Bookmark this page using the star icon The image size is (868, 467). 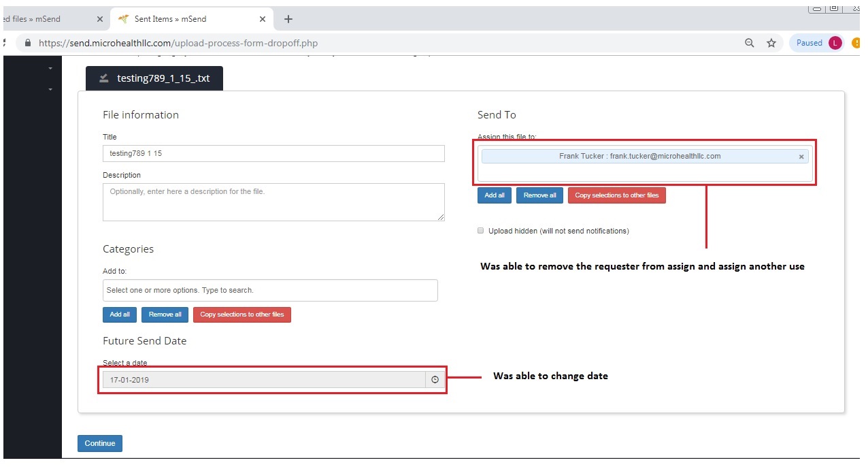tap(771, 42)
